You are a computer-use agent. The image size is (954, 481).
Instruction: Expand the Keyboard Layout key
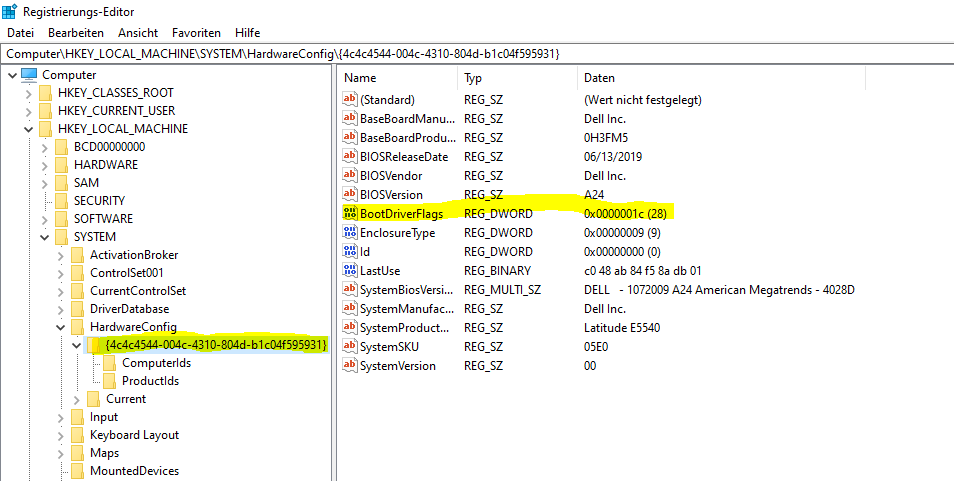click(x=60, y=435)
